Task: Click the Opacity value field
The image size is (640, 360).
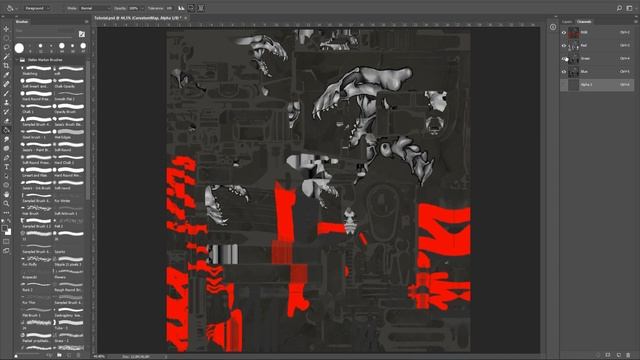Action: point(133,8)
